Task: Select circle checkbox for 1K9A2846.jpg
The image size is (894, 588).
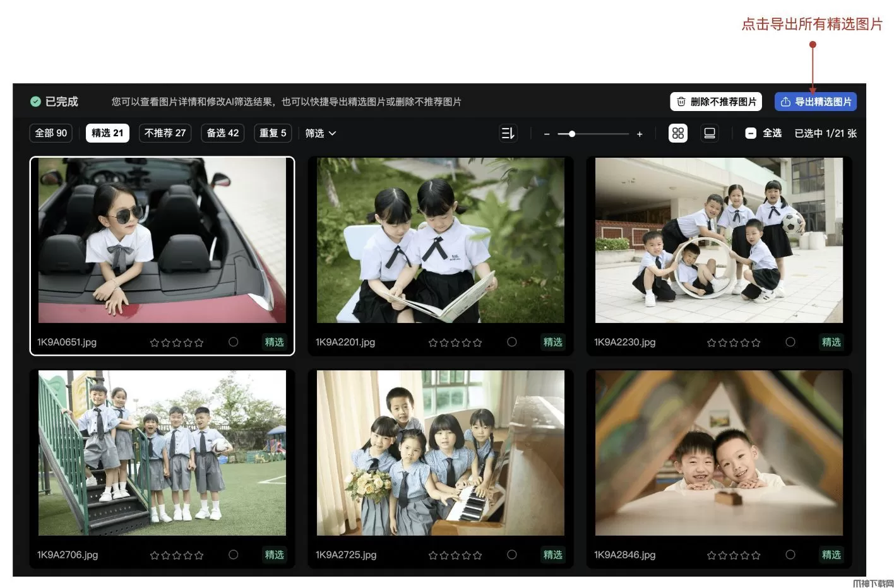Action: click(x=790, y=555)
